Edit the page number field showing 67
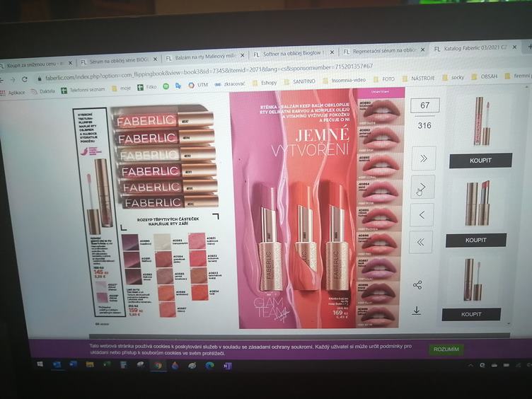This screenshot has width=532, height=399. [x=425, y=105]
